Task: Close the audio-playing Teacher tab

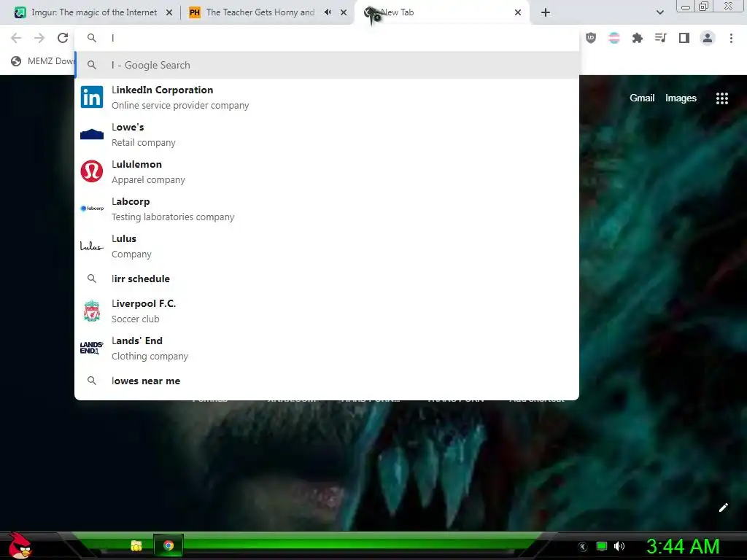Action: pos(344,12)
